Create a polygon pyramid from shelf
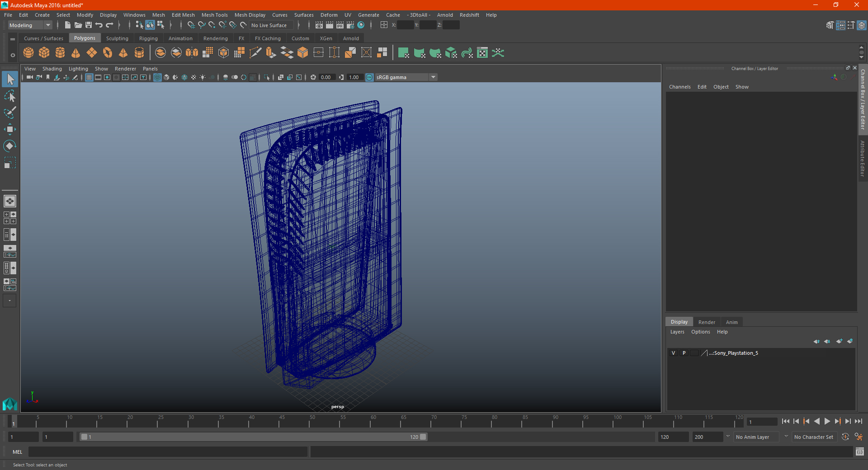Viewport: 868px width, 470px height. [123, 53]
